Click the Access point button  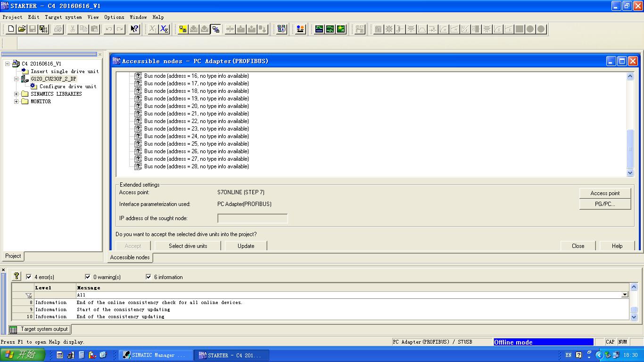click(605, 193)
